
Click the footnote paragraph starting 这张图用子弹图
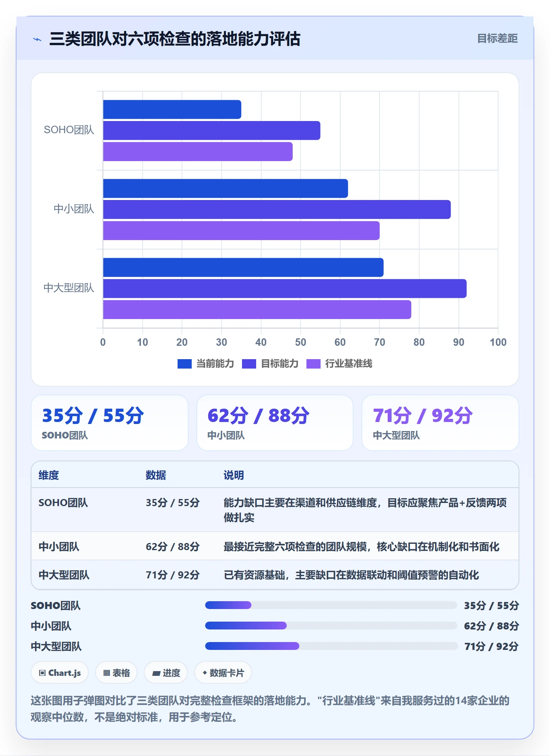pos(270,709)
